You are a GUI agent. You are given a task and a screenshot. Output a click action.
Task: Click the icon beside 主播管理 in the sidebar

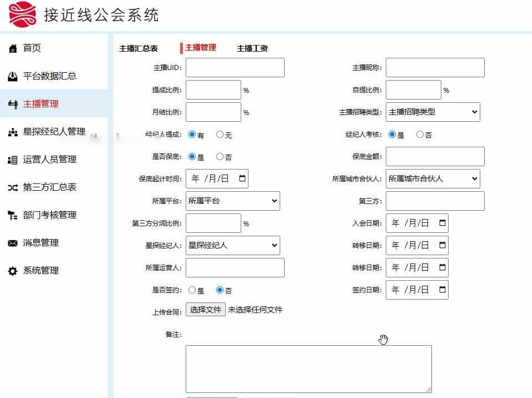click(13, 104)
